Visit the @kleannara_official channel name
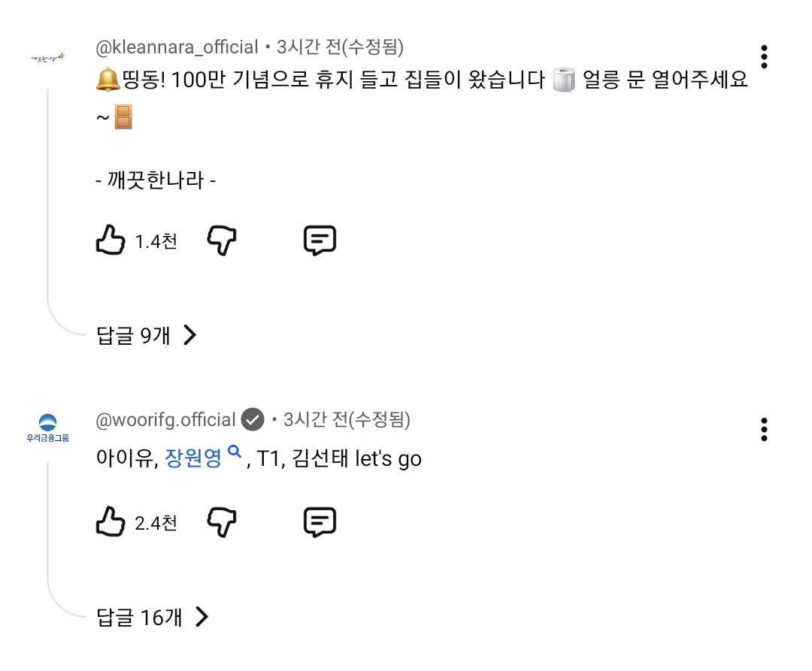The image size is (812, 671). 177,47
